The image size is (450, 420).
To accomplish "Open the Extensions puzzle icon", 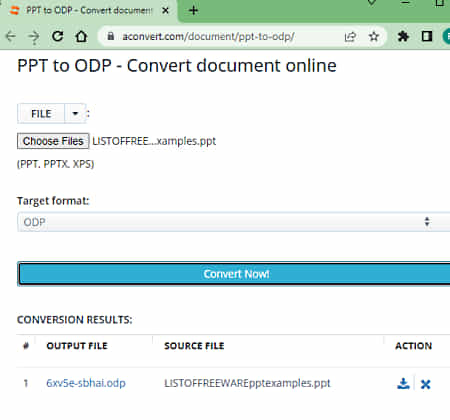I will click(x=403, y=36).
